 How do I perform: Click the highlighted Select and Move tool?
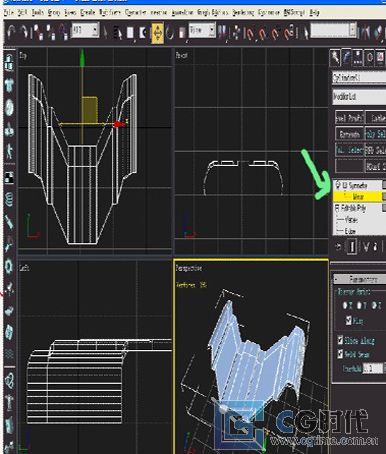[x=158, y=33]
